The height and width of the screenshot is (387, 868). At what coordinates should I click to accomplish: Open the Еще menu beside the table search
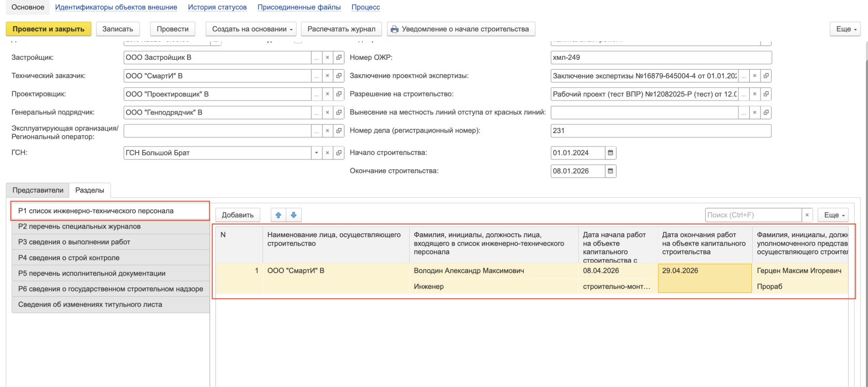[833, 215]
